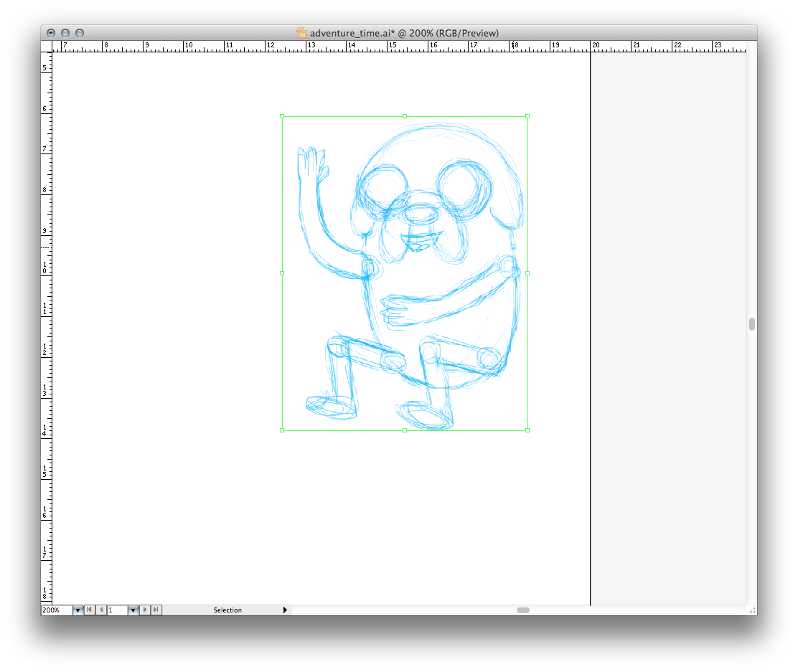
Task: Click the Selection status bar label
Action: [227, 610]
